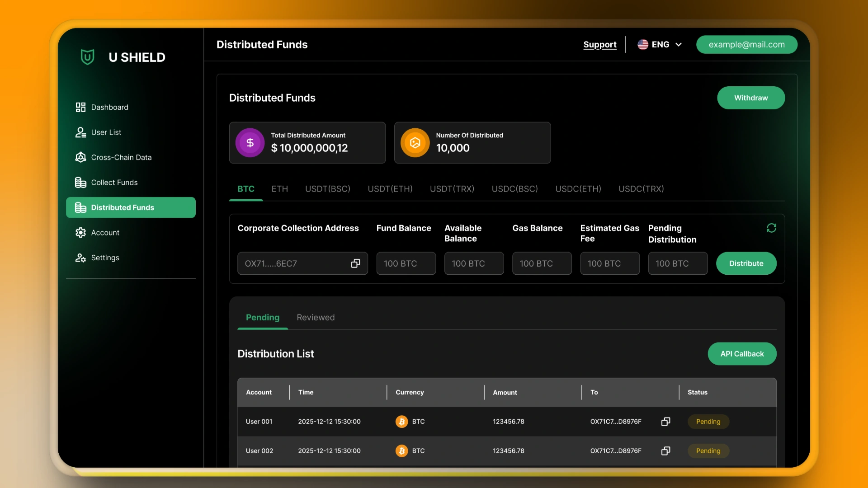The image size is (868, 488).
Task: Open the Support link
Action: tap(599, 45)
